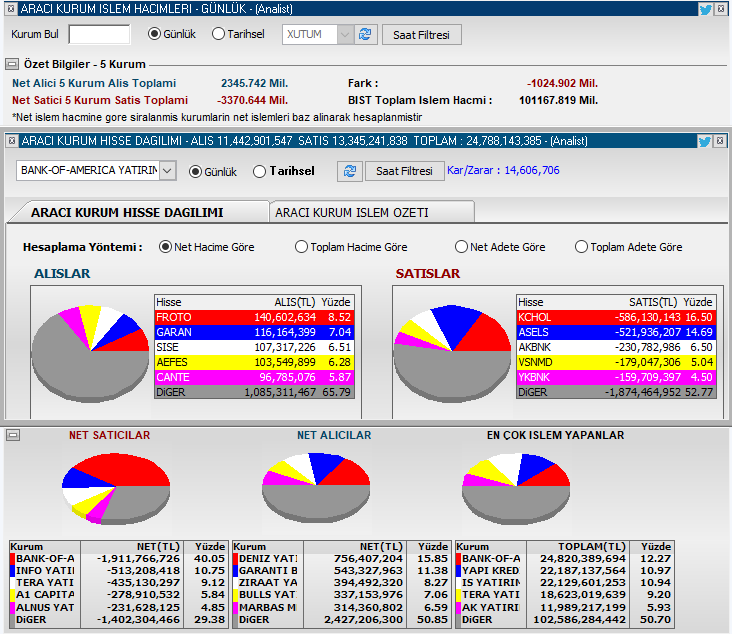Image resolution: width=732 pixels, height=634 pixels.
Task: Refresh icon next to XUTUM dropdown
Action: point(365,34)
